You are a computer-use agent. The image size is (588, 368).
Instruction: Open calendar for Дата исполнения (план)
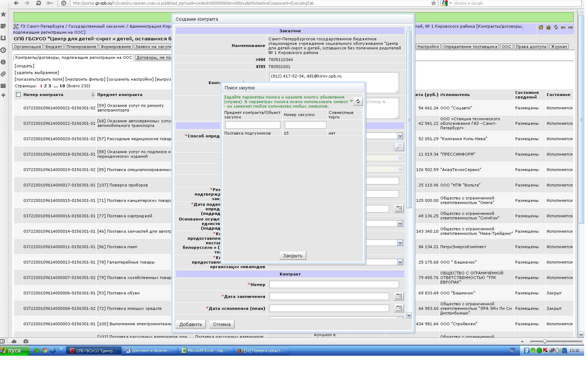[x=399, y=308]
